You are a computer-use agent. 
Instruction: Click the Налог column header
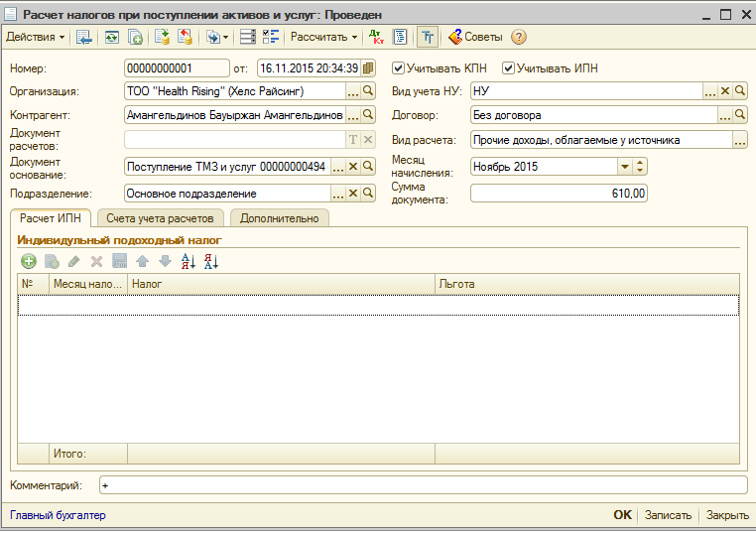point(281,284)
